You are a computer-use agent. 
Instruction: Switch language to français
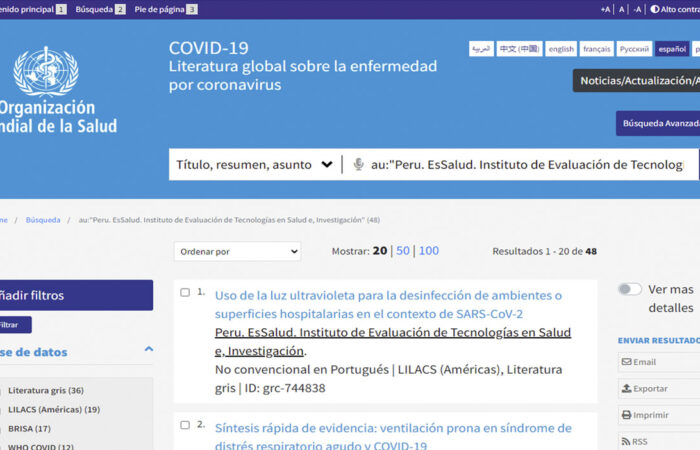[x=596, y=49]
